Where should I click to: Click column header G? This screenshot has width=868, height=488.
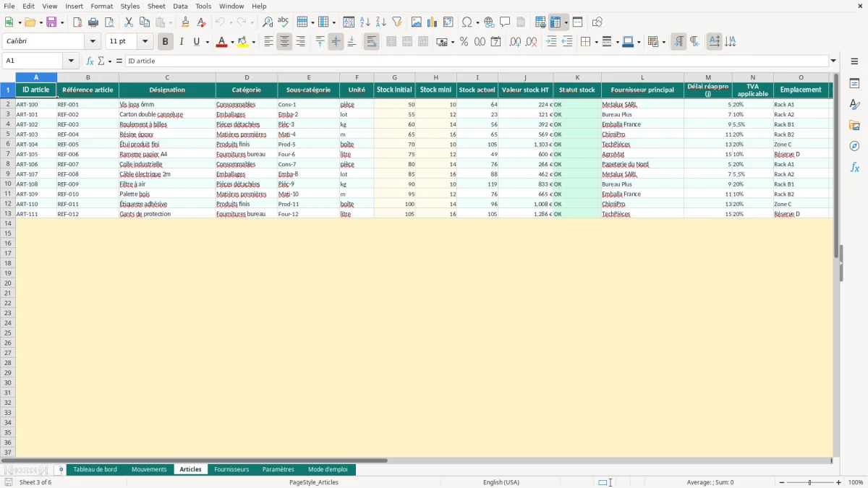click(x=394, y=77)
